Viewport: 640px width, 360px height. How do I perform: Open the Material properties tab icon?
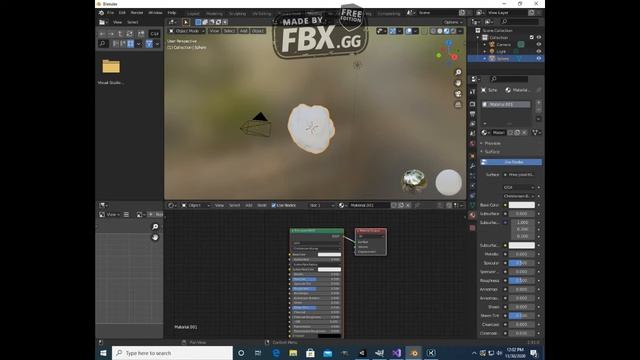click(473, 215)
